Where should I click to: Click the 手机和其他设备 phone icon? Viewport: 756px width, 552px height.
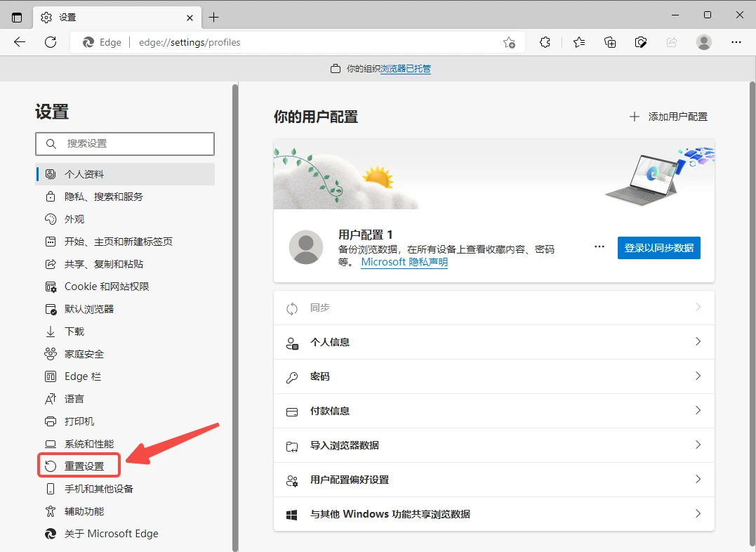point(51,489)
